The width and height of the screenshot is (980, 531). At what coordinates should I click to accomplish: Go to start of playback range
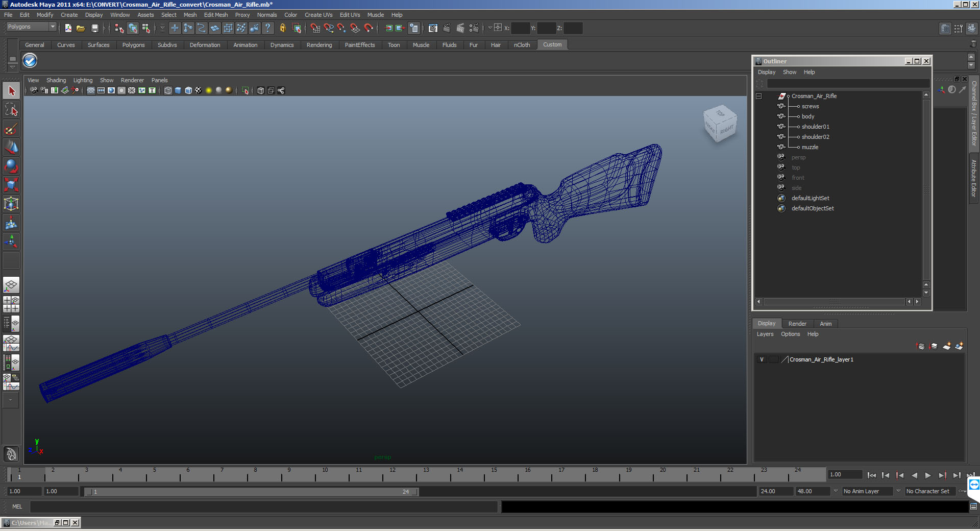coord(872,475)
